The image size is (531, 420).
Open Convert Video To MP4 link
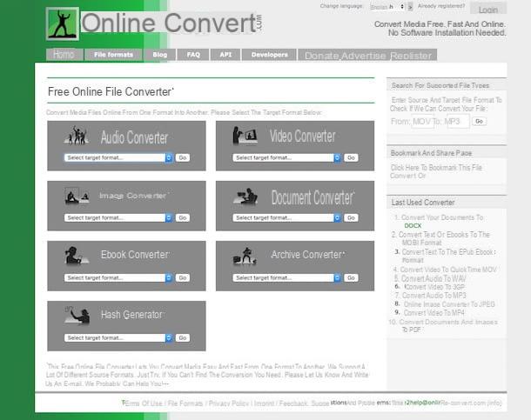point(434,313)
